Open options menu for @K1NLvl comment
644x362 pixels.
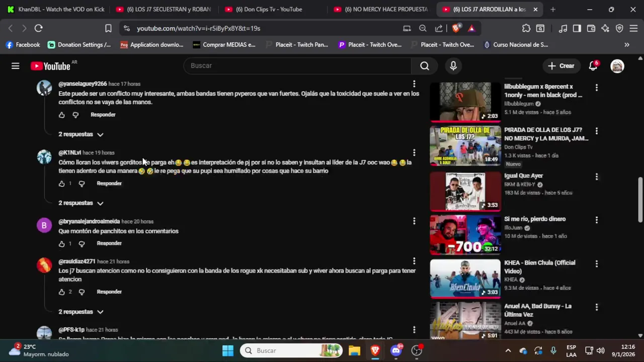pyautogui.click(x=414, y=152)
